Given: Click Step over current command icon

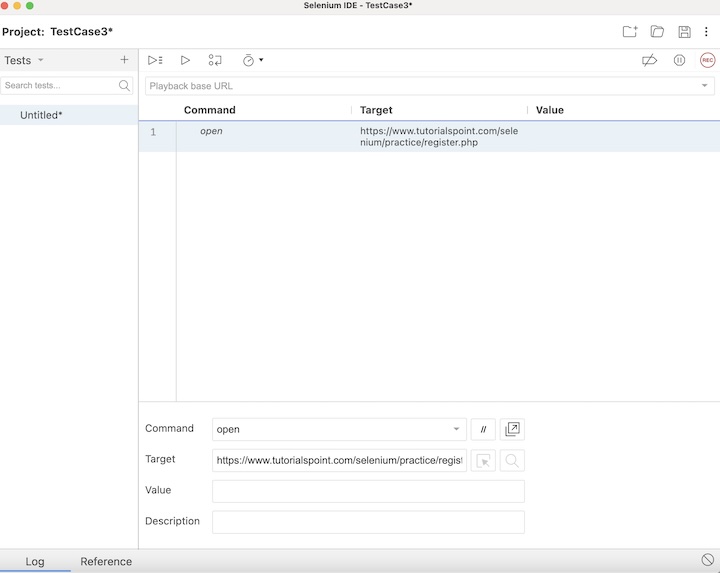Looking at the screenshot, I should pyautogui.click(x=215, y=61).
